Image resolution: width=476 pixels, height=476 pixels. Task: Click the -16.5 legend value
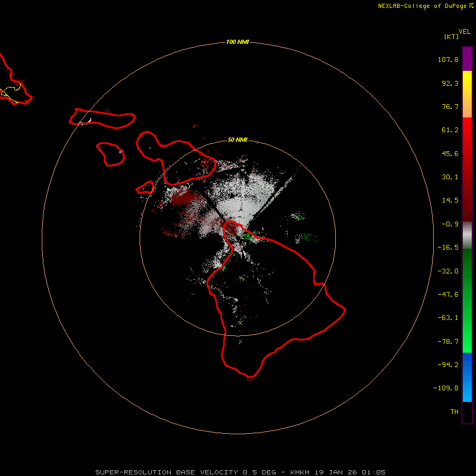click(448, 248)
